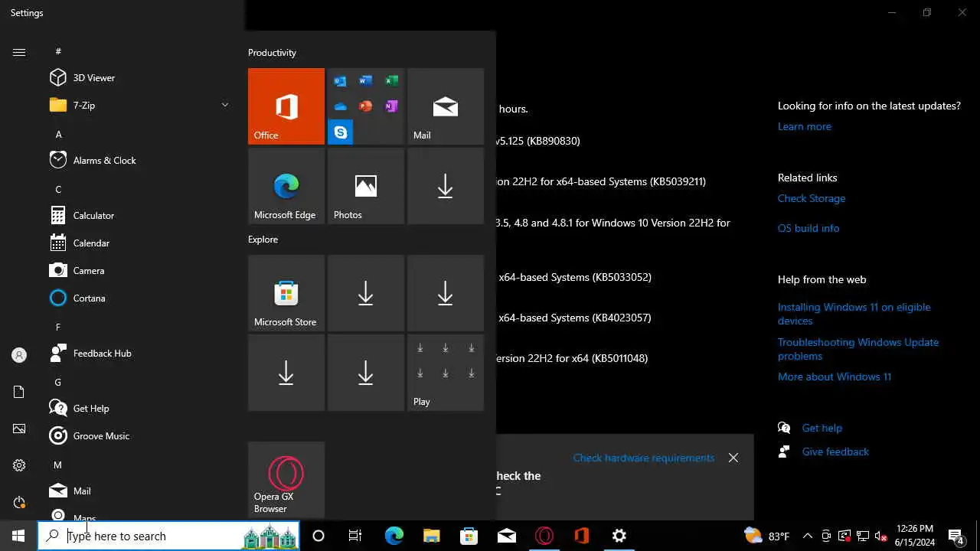
Task: Open Settings gear in the Start rail
Action: 19,465
